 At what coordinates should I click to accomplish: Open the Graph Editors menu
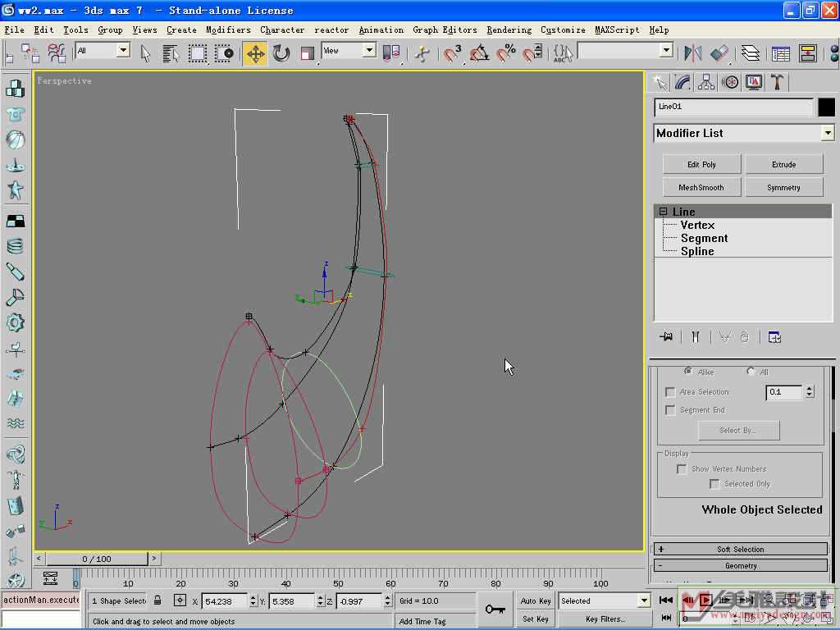[x=445, y=30]
